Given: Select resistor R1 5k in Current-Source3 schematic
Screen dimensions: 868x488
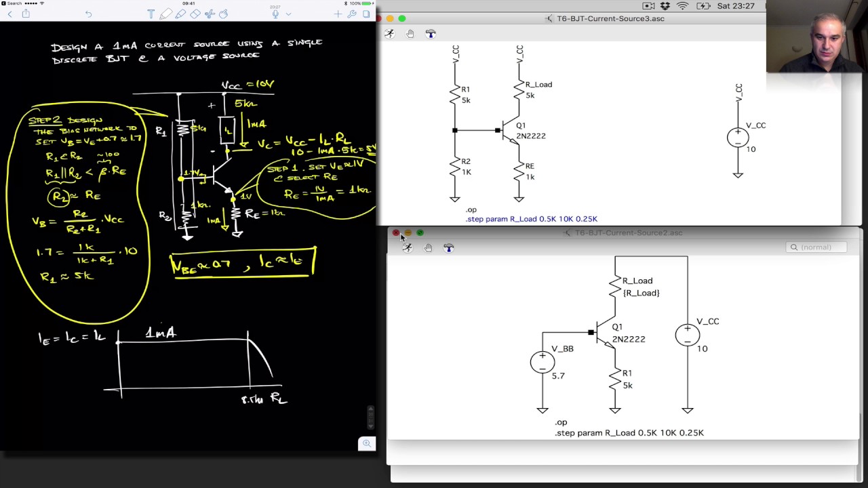Looking at the screenshot, I should (x=455, y=94).
